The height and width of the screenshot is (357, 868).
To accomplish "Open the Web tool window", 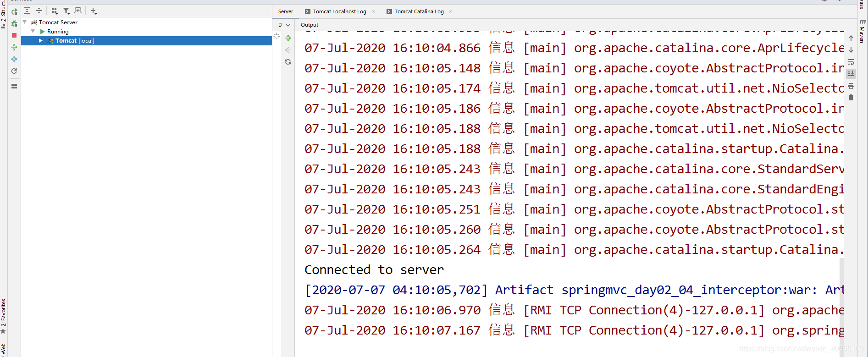I will coord(3,350).
